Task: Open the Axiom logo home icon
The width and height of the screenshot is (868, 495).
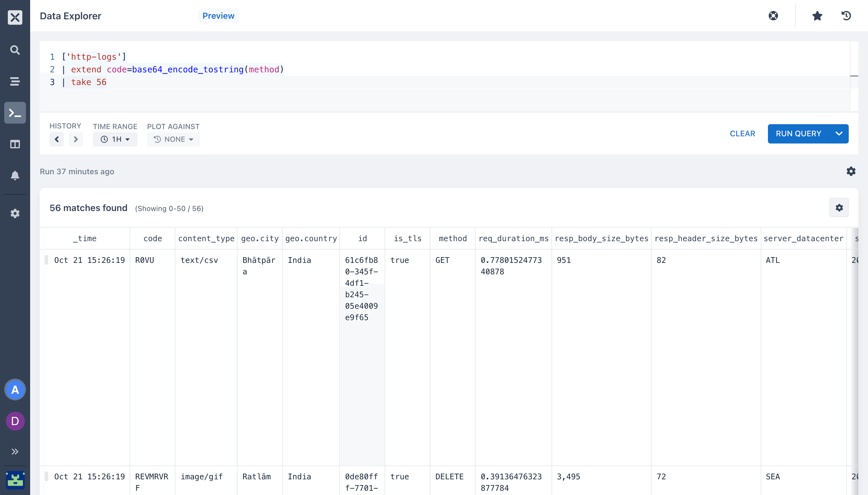Action: [x=15, y=17]
